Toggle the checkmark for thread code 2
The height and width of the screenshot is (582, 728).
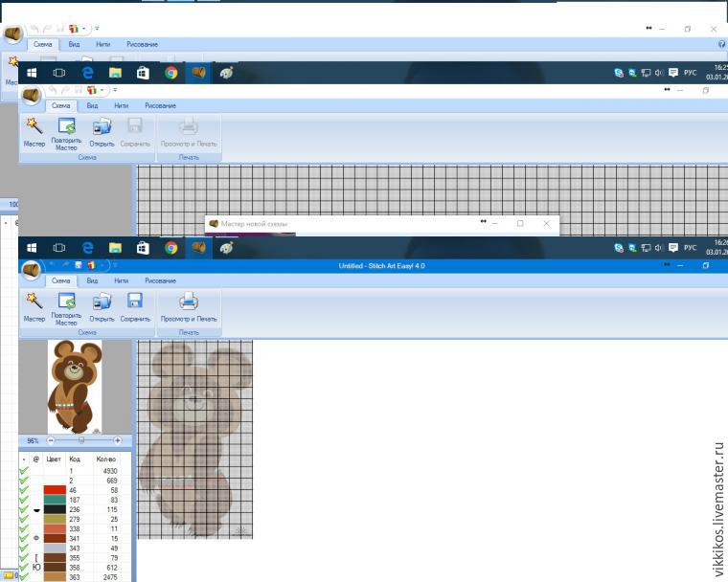24,481
